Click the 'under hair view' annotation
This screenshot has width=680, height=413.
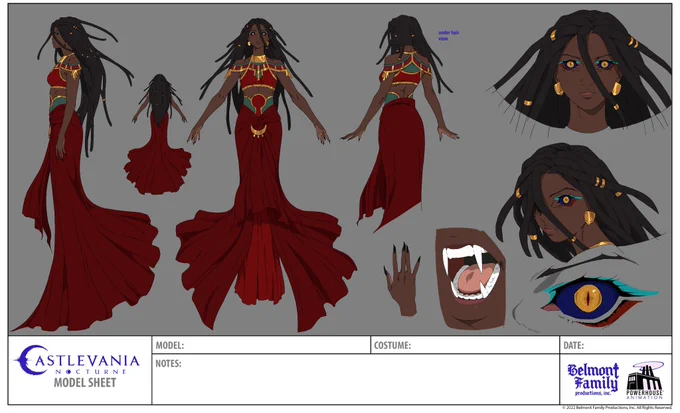click(x=448, y=36)
